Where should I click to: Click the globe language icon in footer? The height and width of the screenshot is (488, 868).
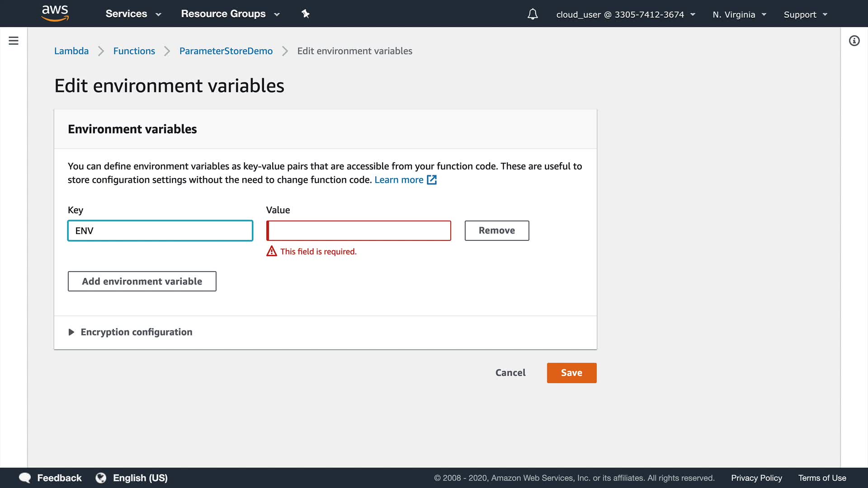tap(101, 478)
